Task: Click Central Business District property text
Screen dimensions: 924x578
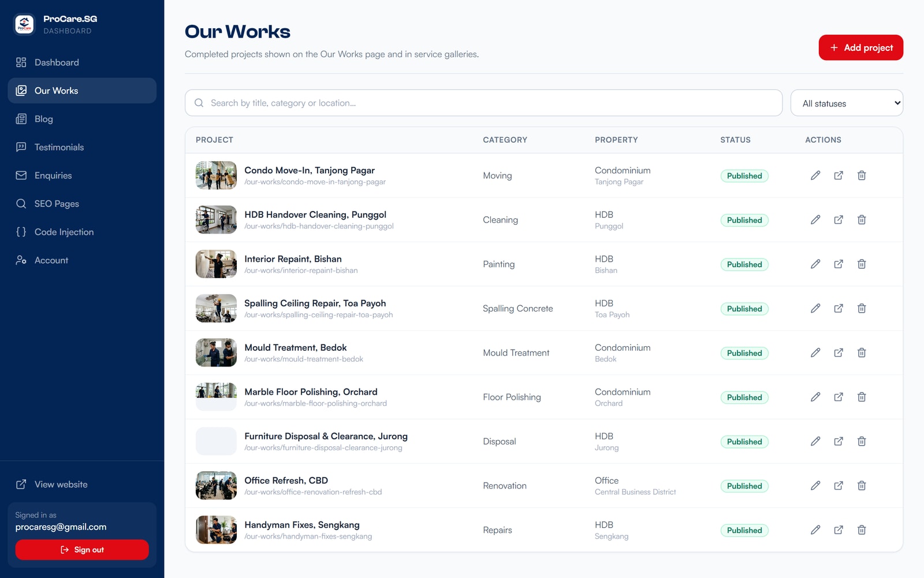Action: click(x=635, y=492)
